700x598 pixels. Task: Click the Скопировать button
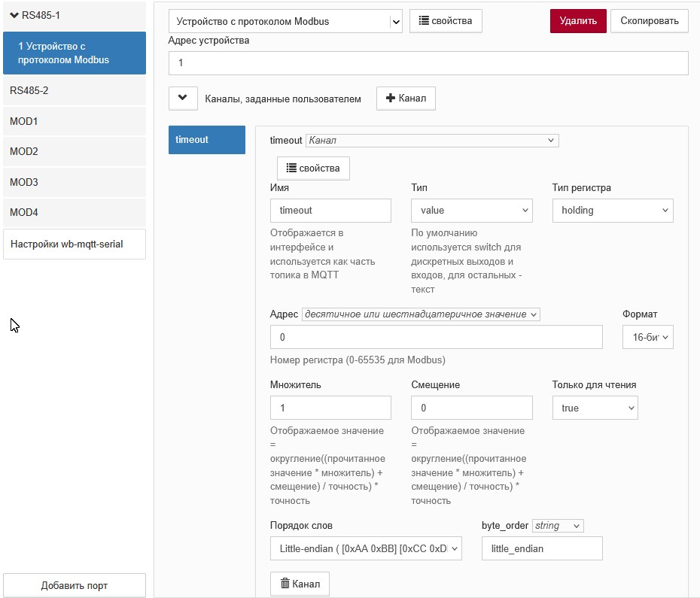(649, 21)
